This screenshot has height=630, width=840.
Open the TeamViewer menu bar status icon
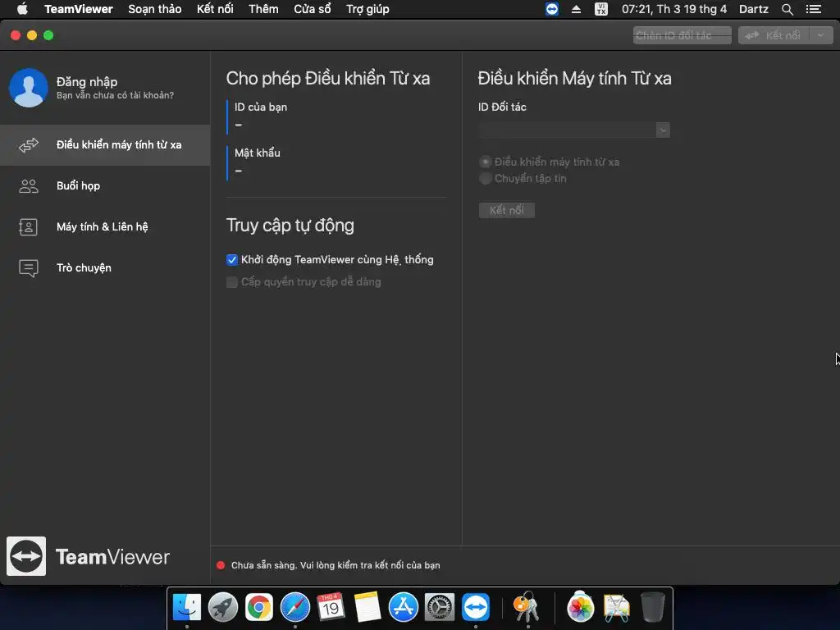point(552,9)
